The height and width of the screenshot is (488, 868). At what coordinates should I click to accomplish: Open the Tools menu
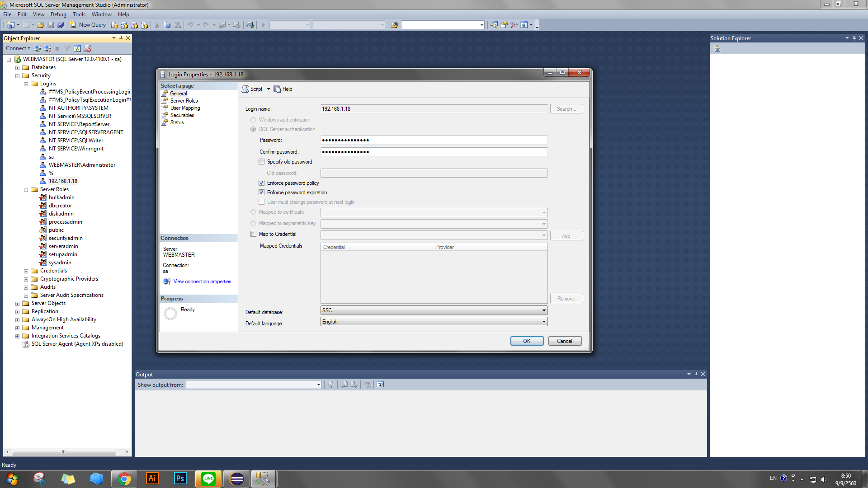click(79, 14)
